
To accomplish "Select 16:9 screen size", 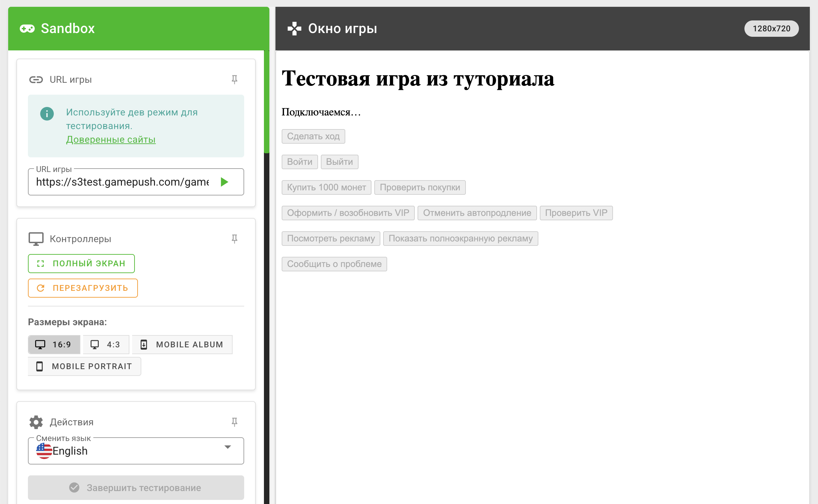I will (x=54, y=345).
